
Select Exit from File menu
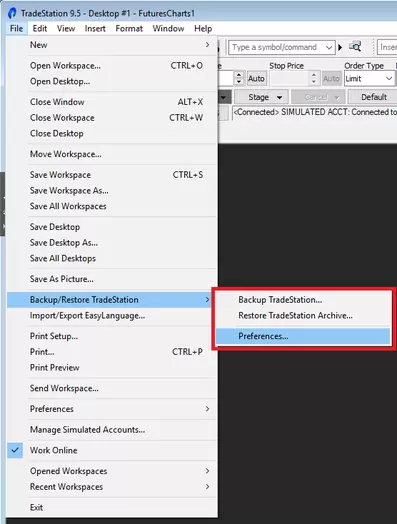point(112,508)
